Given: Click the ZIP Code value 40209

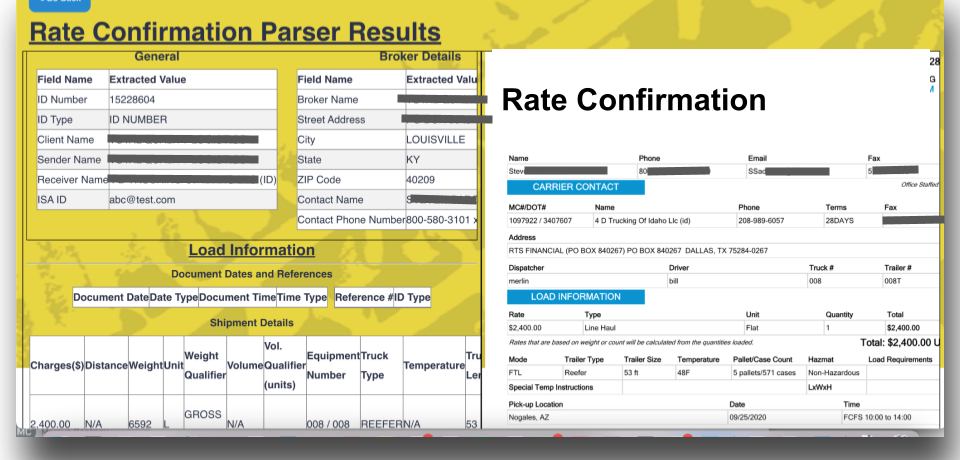Looking at the screenshot, I should 422,179.
